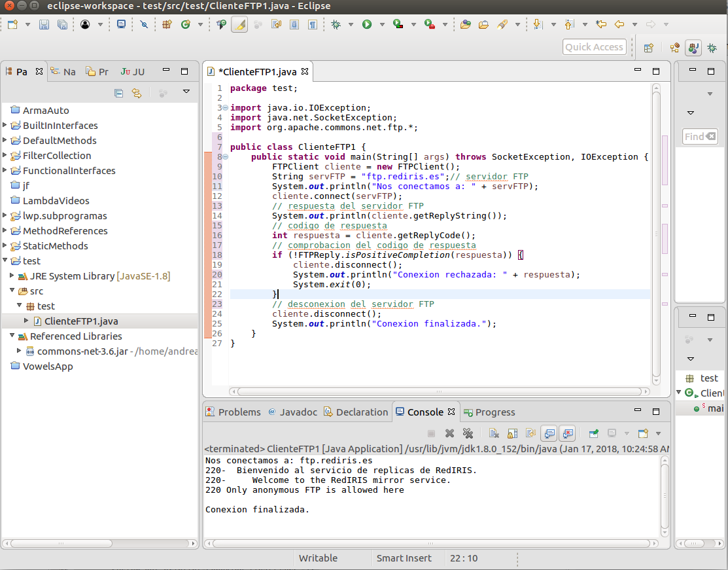The width and height of the screenshot is (728, 570).
Task: Expand the BuiltInInterfaces project
Action: tap(5, 125)
